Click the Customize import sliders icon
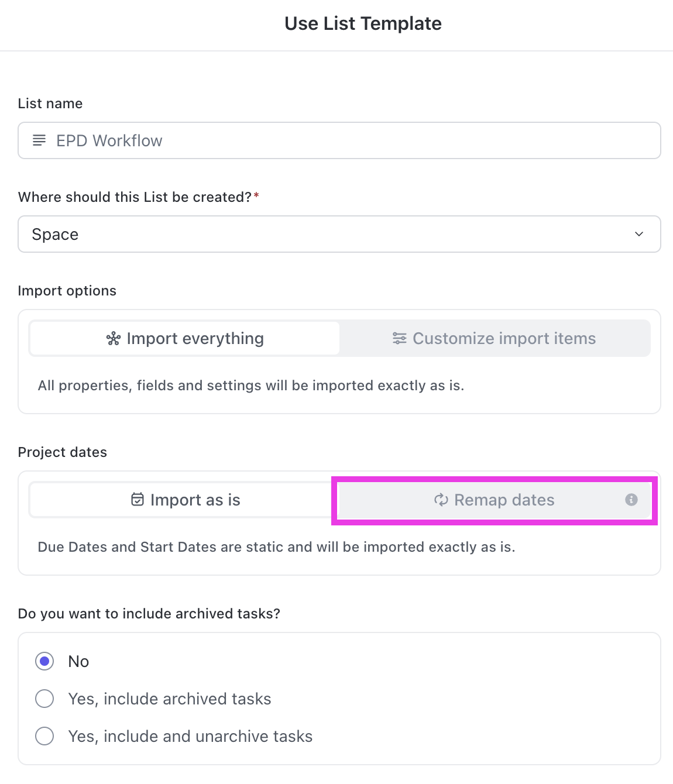Image resolution: width=673 pixels, height=784 pixels. [400, 339]
